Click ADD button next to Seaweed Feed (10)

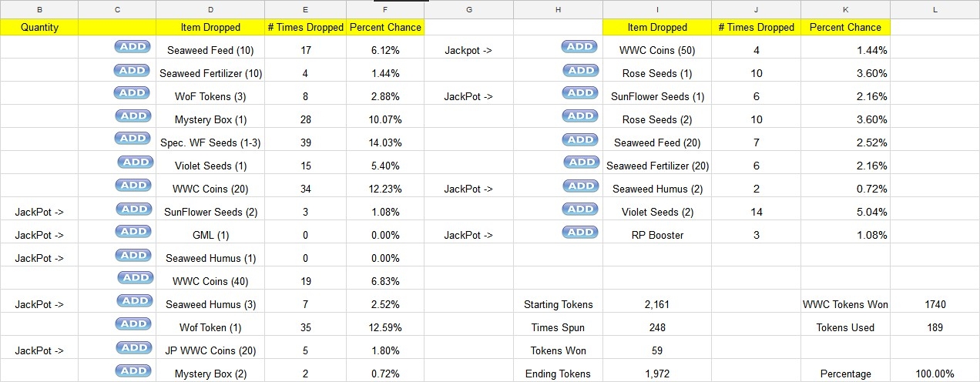[x=132, y=47]
